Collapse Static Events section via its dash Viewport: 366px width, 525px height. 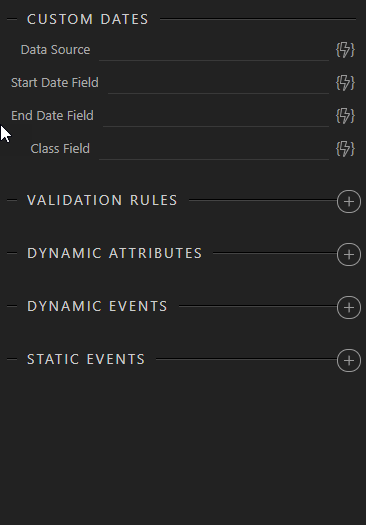12,359
